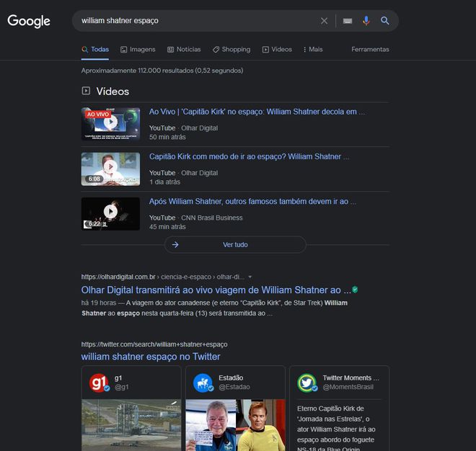Play the CNN Brasil Business video thumbnail
476x451 pixels.
(x=110, y=213)
